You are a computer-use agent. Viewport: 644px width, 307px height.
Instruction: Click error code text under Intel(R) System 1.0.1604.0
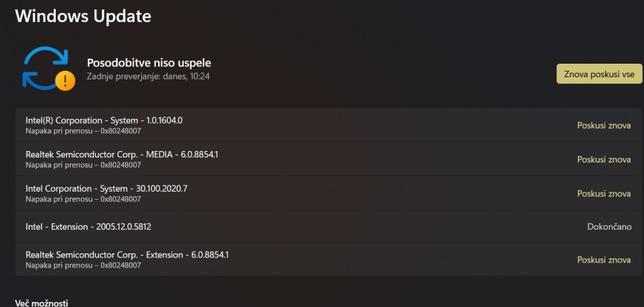[83, 131]
